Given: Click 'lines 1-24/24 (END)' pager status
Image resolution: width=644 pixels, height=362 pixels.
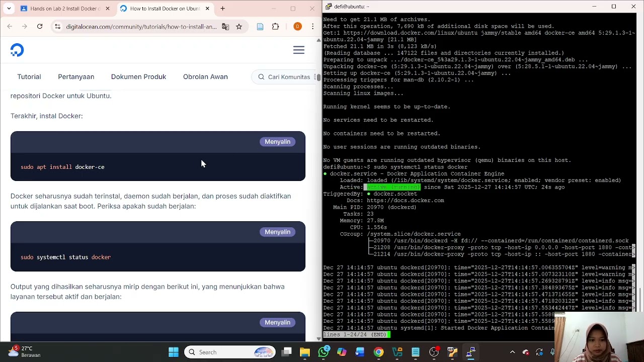Looking at the screenshot, I should click(355, 334).
